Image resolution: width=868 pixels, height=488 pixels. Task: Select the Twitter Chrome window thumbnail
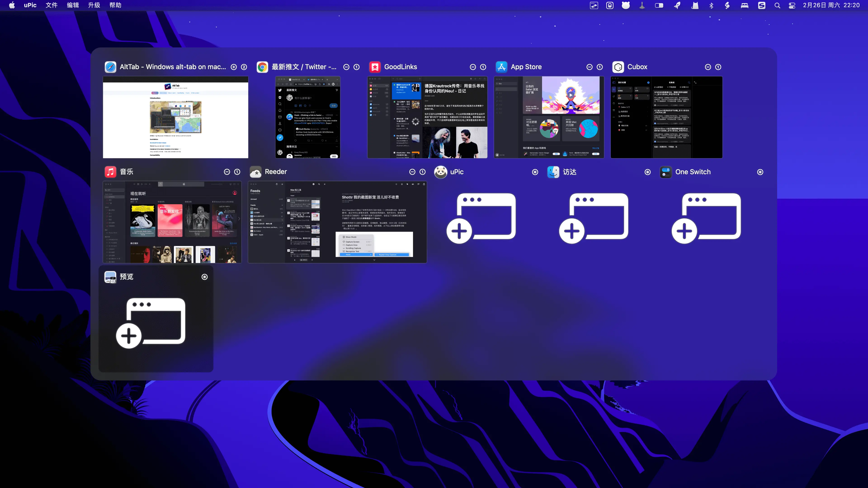(308, 117)
